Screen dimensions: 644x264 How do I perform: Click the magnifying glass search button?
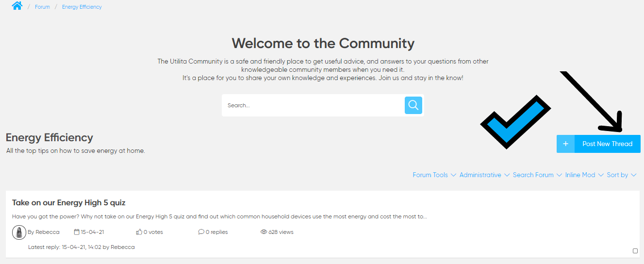point(413,105)
